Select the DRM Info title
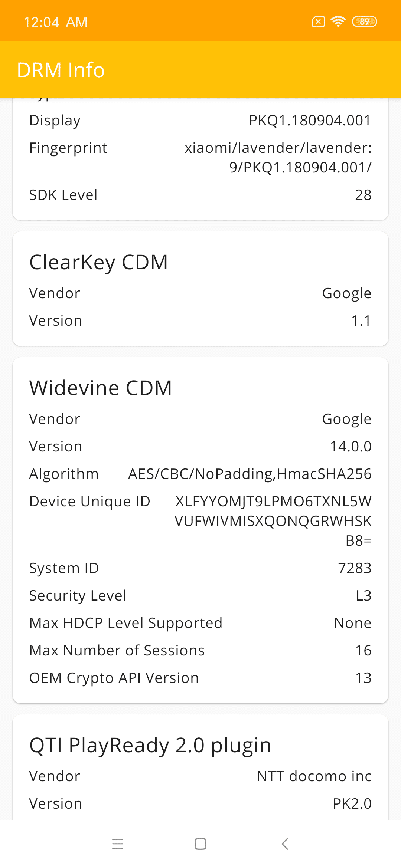The width and height of the screenshot is (401, 868). coord(61,70)
